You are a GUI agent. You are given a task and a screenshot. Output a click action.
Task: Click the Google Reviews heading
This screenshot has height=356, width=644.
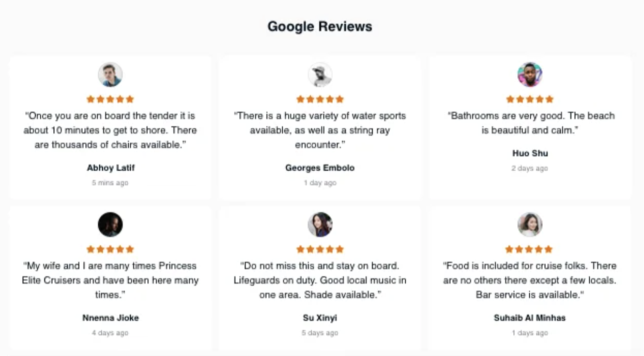tap(320, 26)
